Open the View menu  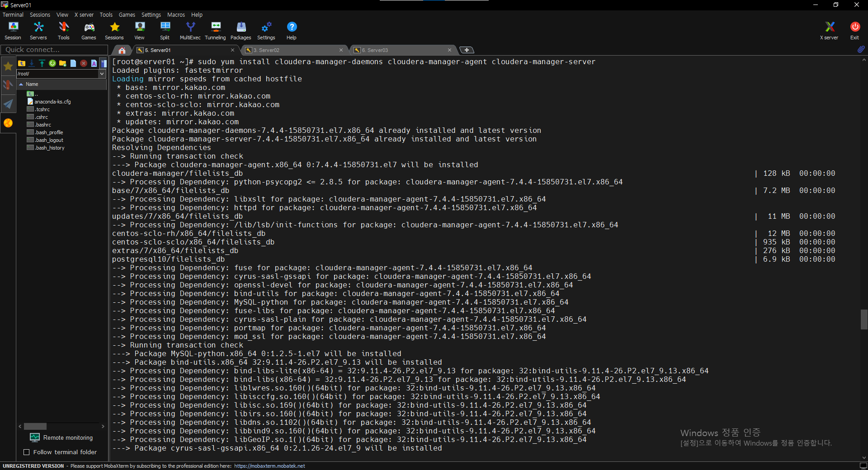(x=62, y=14)
